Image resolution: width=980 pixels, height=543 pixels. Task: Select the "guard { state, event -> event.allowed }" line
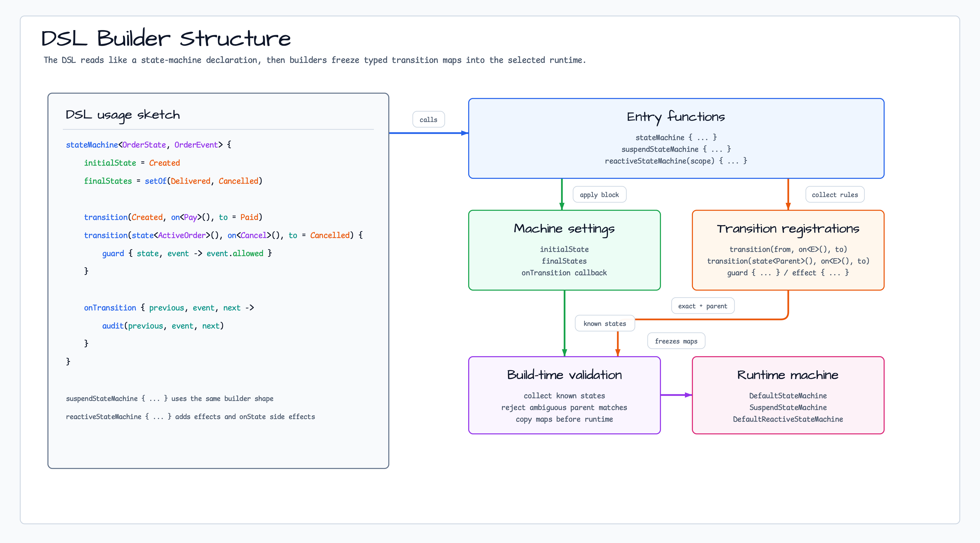click(x=187, y=253)
